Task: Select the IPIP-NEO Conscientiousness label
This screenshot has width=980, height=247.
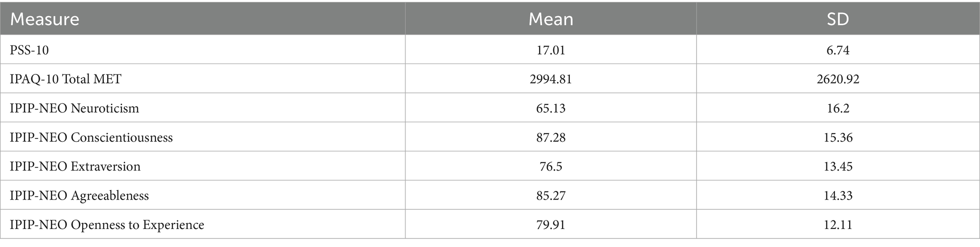Action: [91, 137]
